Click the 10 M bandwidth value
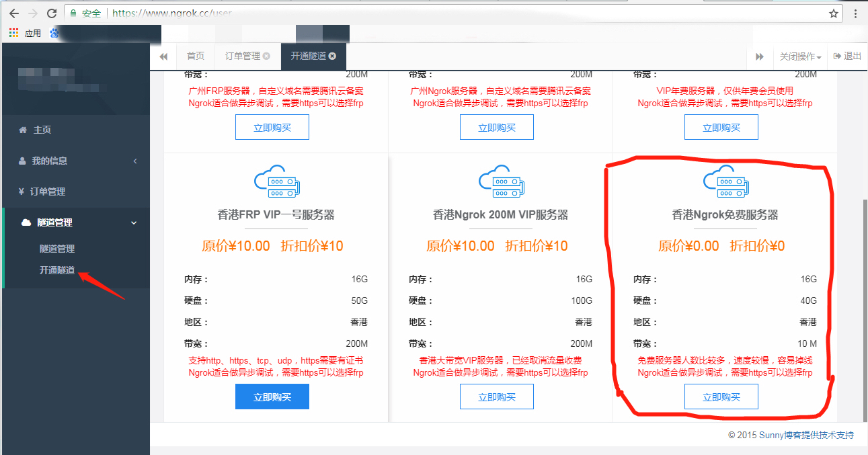Viewport: 868px width, 455px height. [807, 343]
